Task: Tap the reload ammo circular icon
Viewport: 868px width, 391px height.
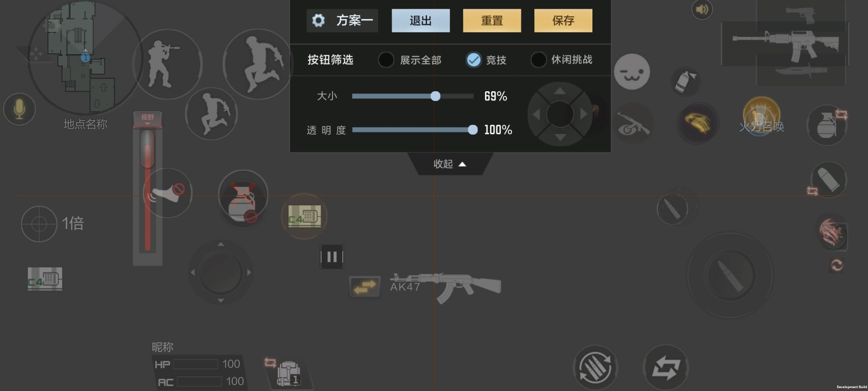Action: tap(595, 368)
